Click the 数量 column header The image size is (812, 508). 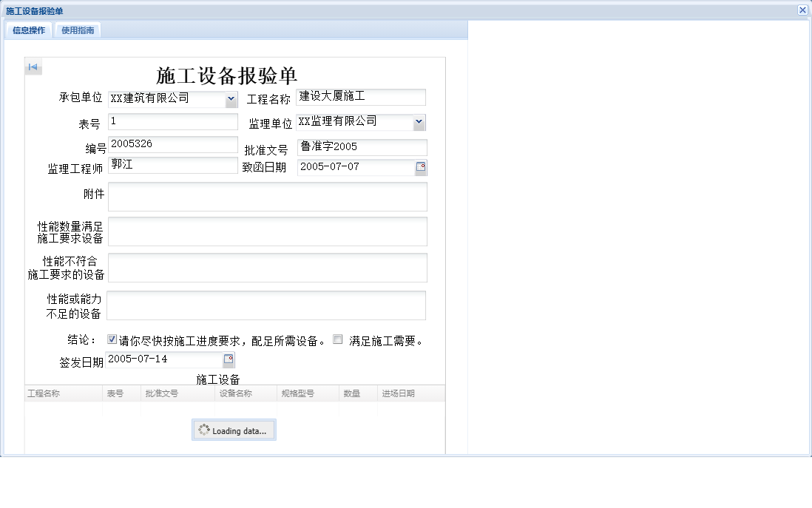click(359, 393)
